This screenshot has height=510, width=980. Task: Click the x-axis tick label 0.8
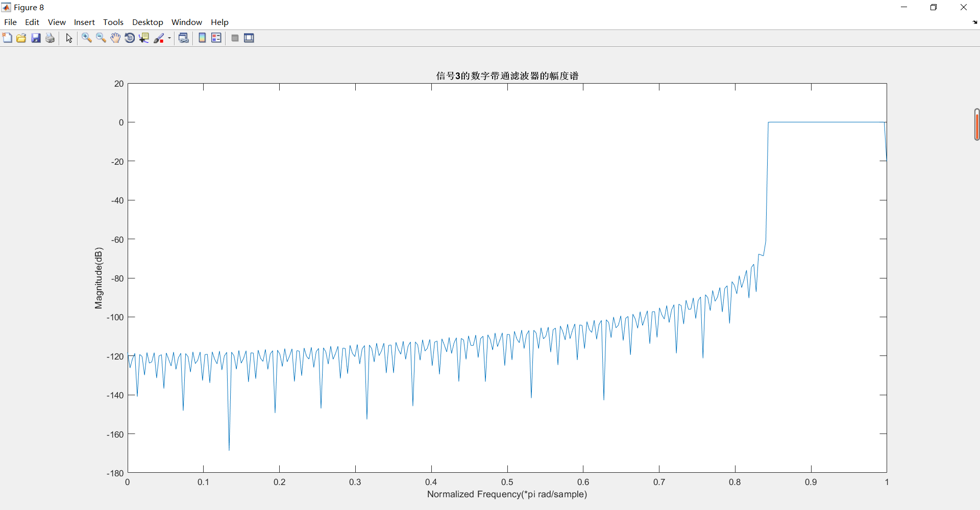point(734,482)
